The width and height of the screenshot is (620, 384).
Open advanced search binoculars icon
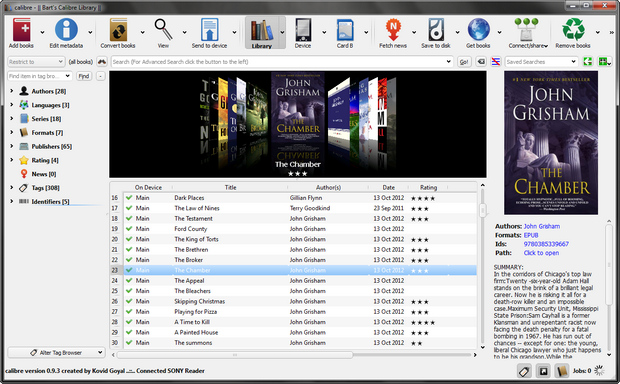(102, 62)
